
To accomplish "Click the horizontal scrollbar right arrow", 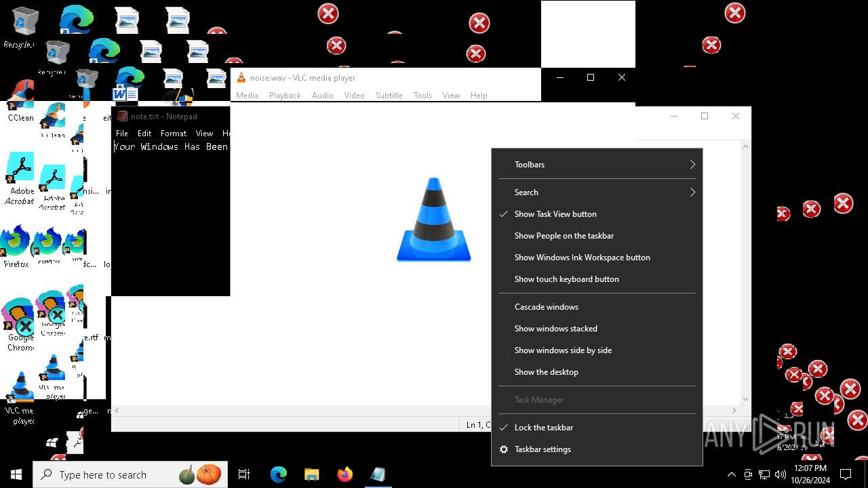I will (x=734, y=411).
